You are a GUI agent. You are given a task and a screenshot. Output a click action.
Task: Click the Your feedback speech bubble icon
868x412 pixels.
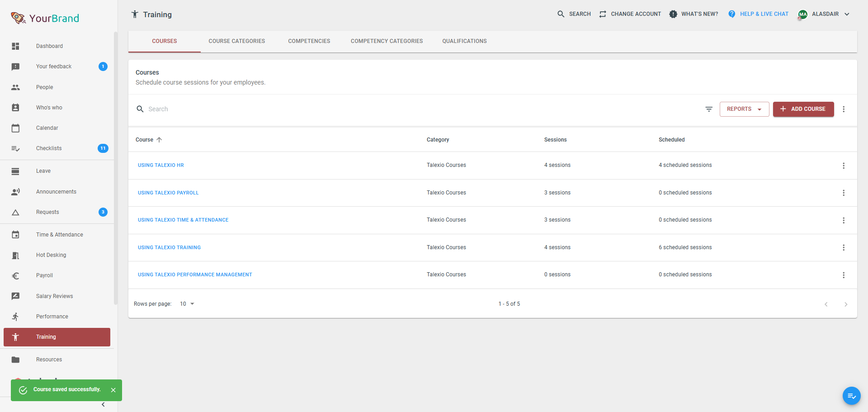15,66
